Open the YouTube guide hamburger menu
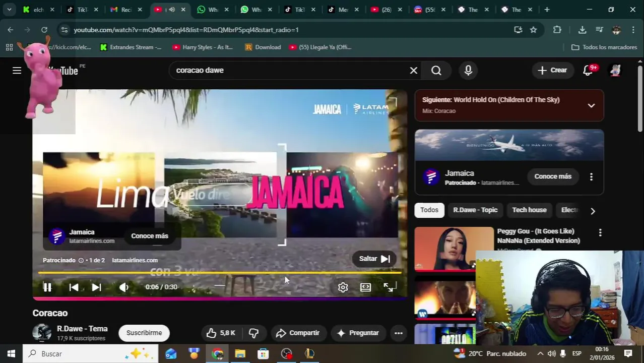The width and height of the screenshot is (644, 363). click(x=17, y=70)
